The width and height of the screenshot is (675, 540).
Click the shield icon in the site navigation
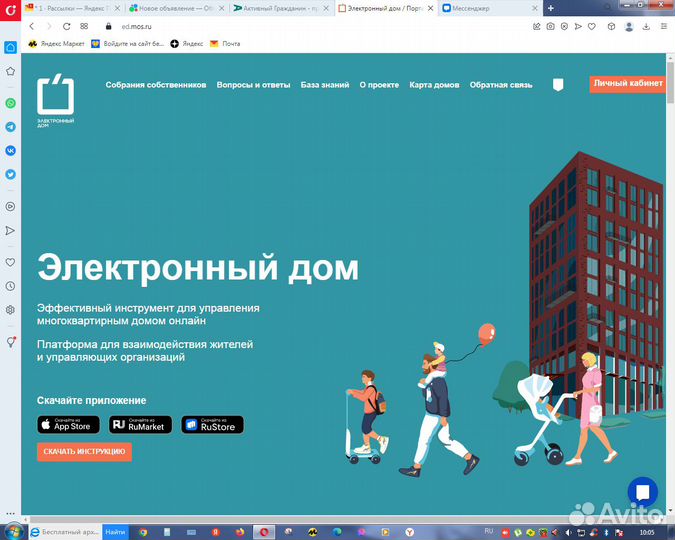click(558, 85)
